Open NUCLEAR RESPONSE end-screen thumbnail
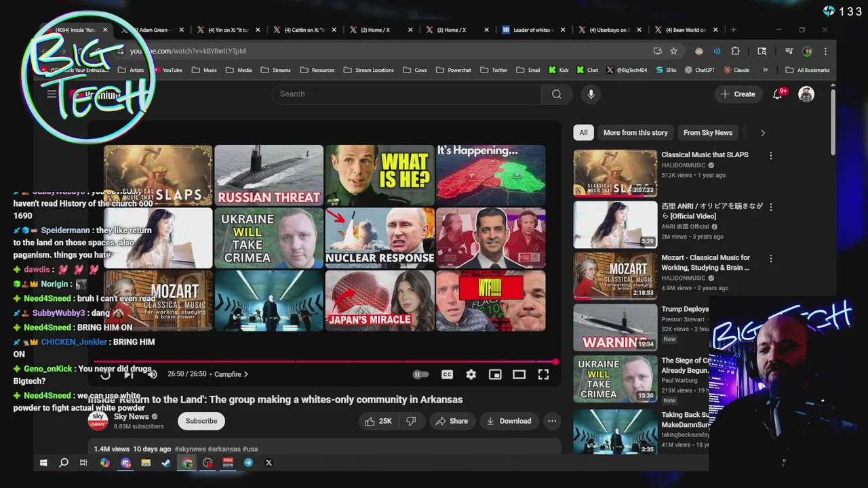The height and width of the screenshot is (488, 868). [x=380, y=237]
